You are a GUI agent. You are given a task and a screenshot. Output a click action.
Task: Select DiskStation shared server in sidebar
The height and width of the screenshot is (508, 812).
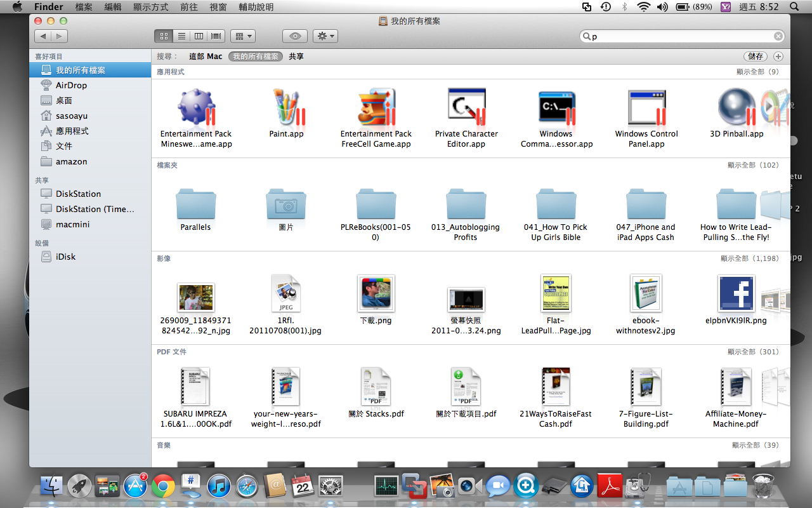(x=90, y=194)
